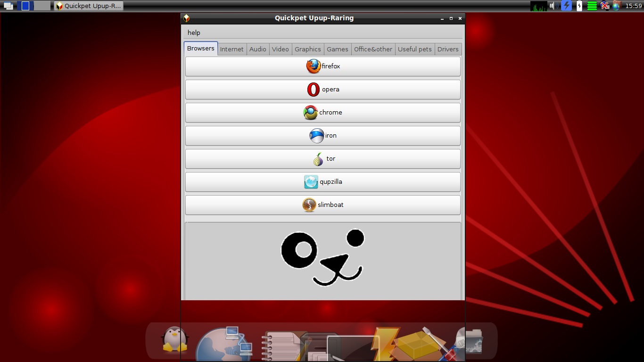
Task: Open the Quickpet window menu icon
Action: click(x=187, y=18)
